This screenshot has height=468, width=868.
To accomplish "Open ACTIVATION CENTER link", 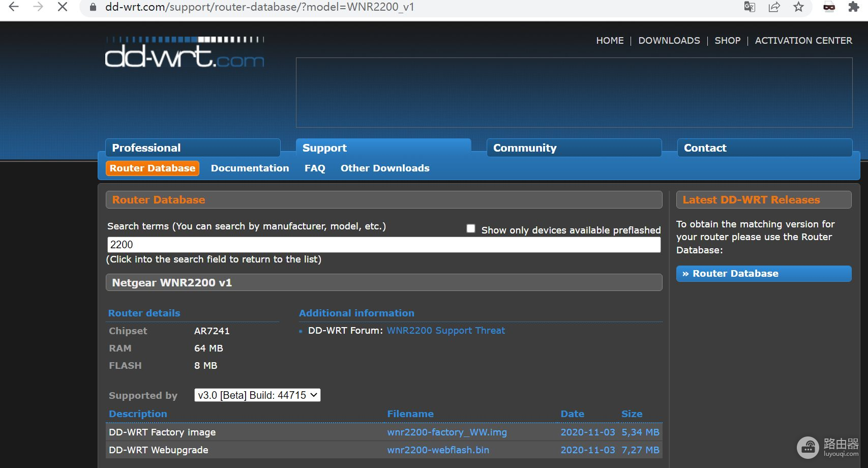I will point(803,41).
